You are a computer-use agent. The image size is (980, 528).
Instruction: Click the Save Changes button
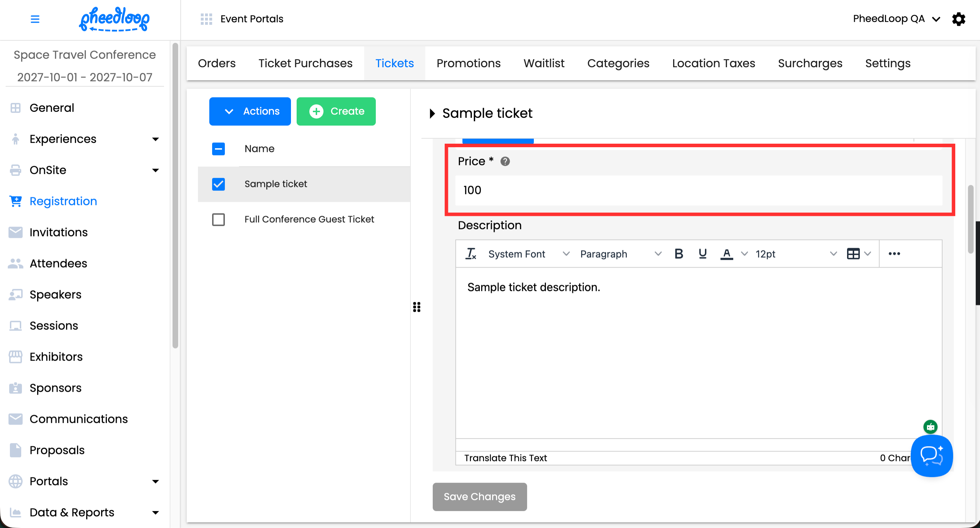click(x=479, y=497)
